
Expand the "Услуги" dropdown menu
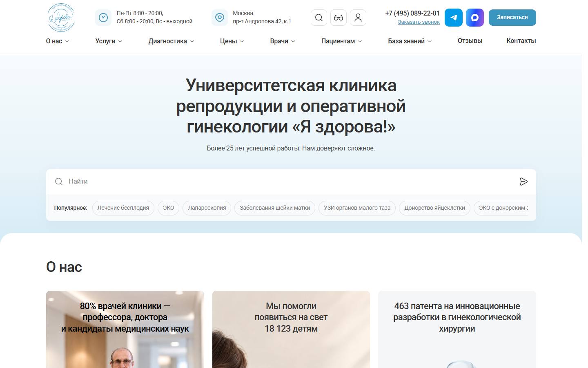[x=109, y=41]
